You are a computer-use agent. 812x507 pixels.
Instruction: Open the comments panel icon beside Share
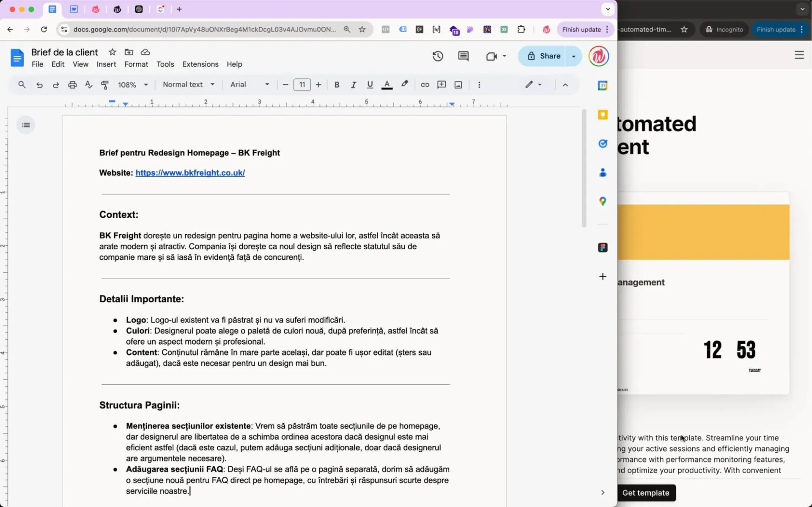(464, 56)
